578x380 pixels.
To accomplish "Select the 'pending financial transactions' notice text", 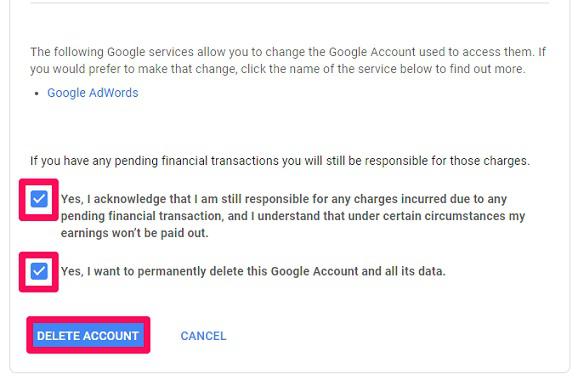I will [280, 161].
